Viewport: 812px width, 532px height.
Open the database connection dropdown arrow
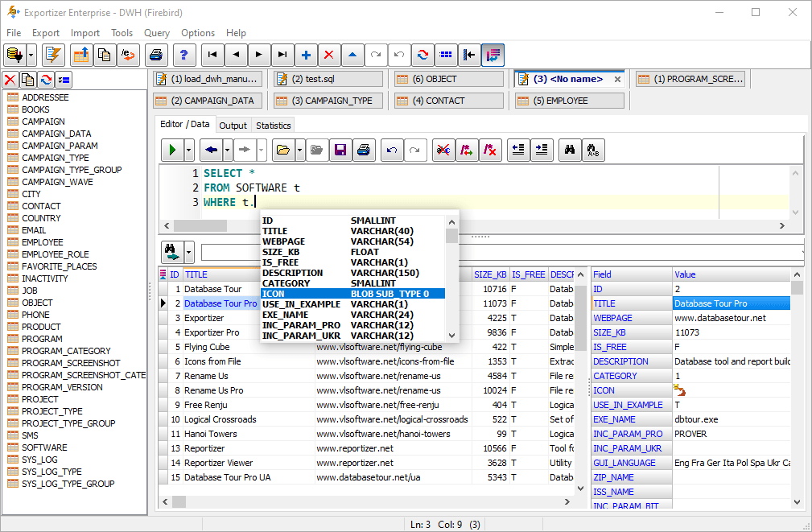[31, 55]
